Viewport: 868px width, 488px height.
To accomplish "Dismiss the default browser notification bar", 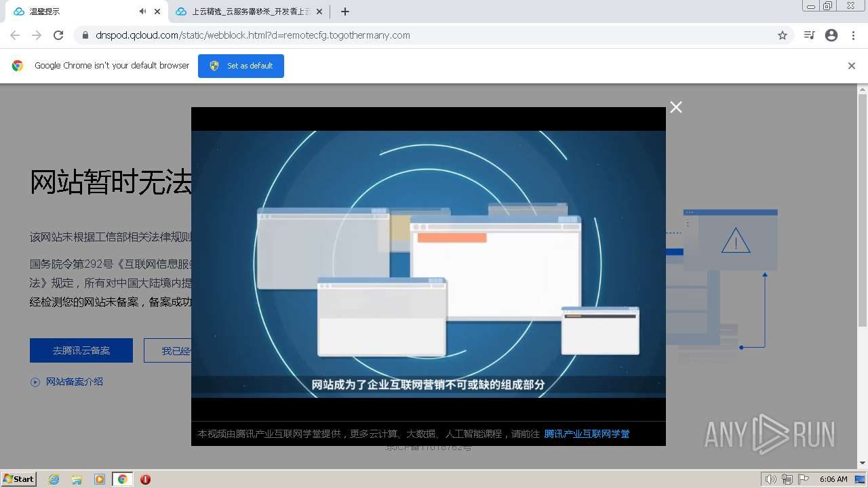I will pyautogui.click(x=852, y=66).
